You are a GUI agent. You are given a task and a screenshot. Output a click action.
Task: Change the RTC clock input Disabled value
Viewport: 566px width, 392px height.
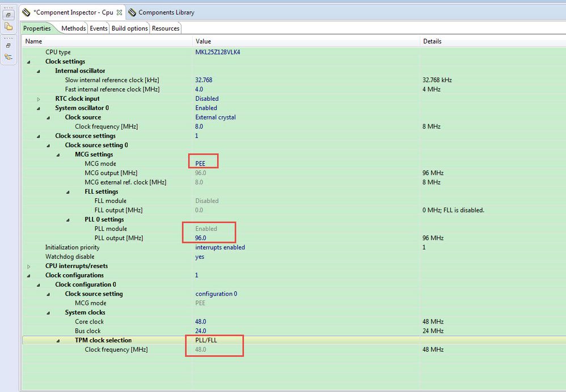click(x=207, y=99)
